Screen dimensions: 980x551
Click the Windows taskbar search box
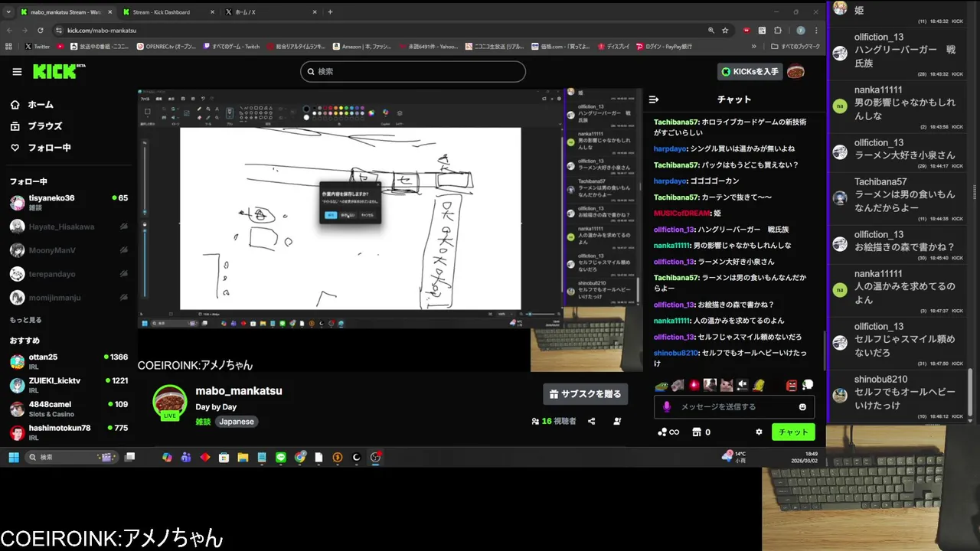tap(72, 458)
